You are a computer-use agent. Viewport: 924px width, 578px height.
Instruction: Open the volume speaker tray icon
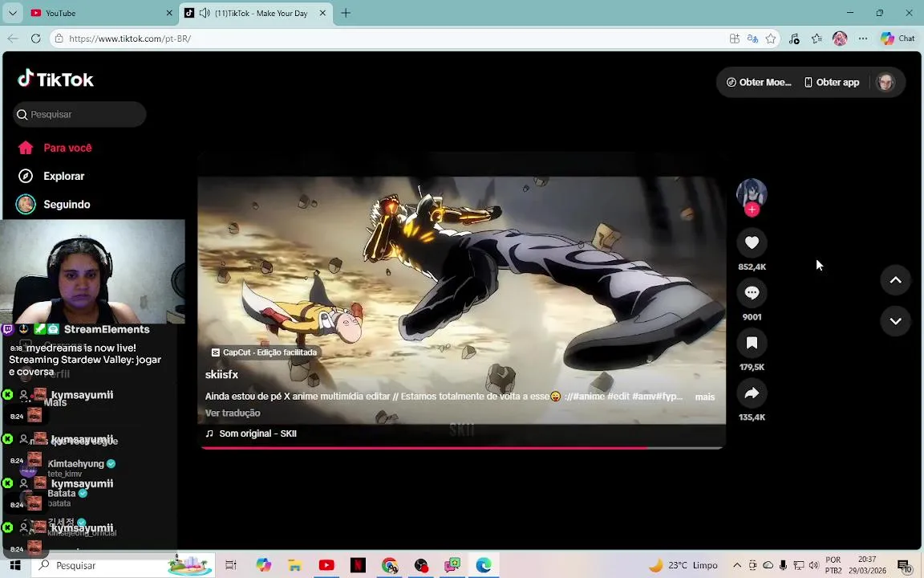(814, 565)
